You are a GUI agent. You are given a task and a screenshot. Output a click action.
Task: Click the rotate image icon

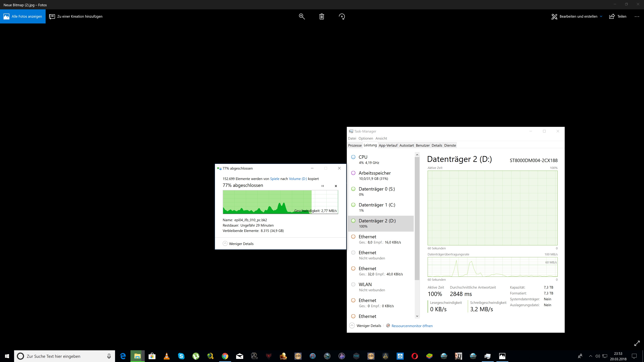[342, 16]
